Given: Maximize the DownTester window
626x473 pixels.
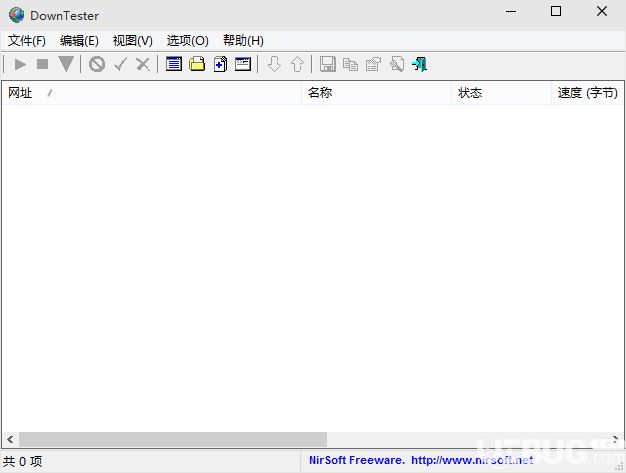Looking at the screenshot, I should (556, 11).
